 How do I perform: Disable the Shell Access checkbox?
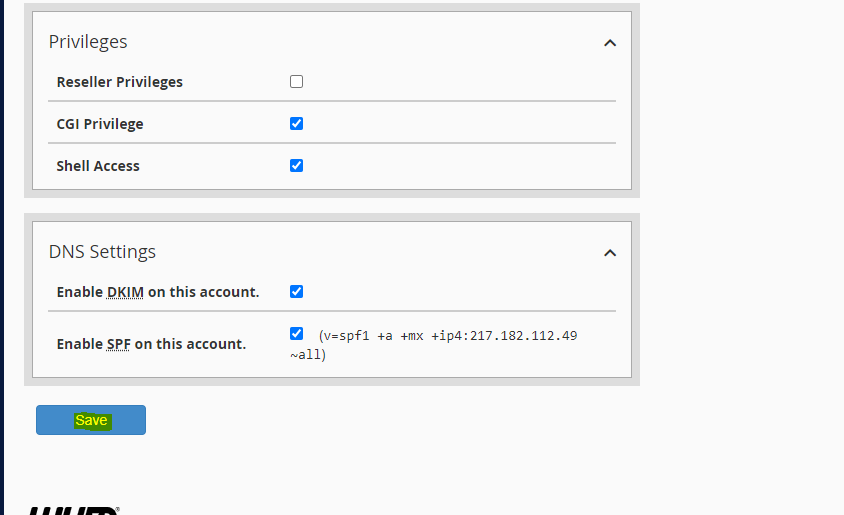pyautogui.click(x=296, y=166)
